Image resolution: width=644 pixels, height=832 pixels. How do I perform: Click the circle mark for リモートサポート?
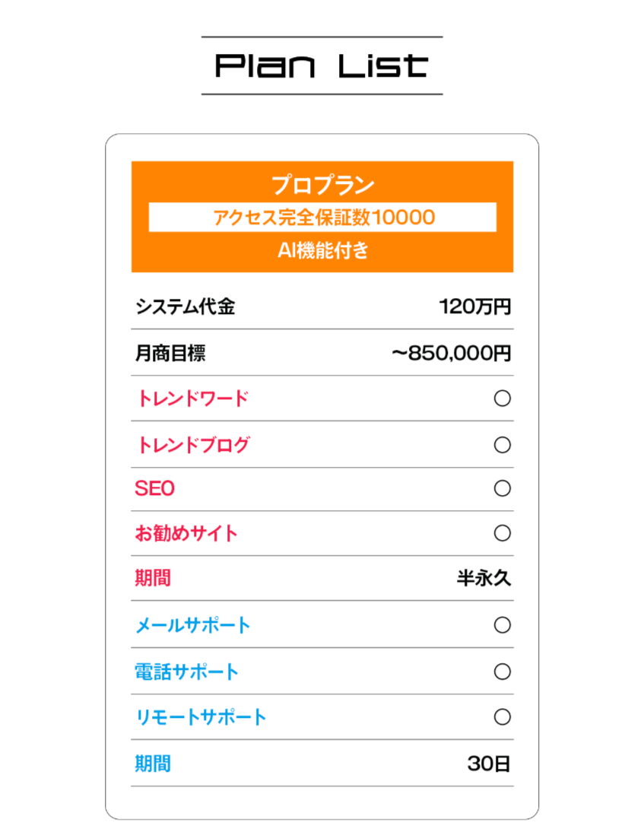(x=502, y=717)
